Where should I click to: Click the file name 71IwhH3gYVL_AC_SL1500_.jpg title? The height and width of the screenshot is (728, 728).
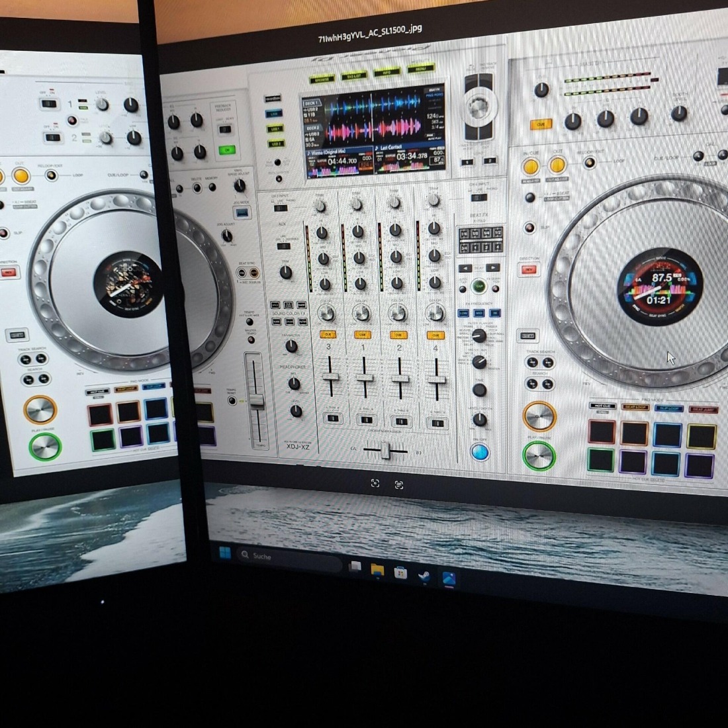coord(369,33)
